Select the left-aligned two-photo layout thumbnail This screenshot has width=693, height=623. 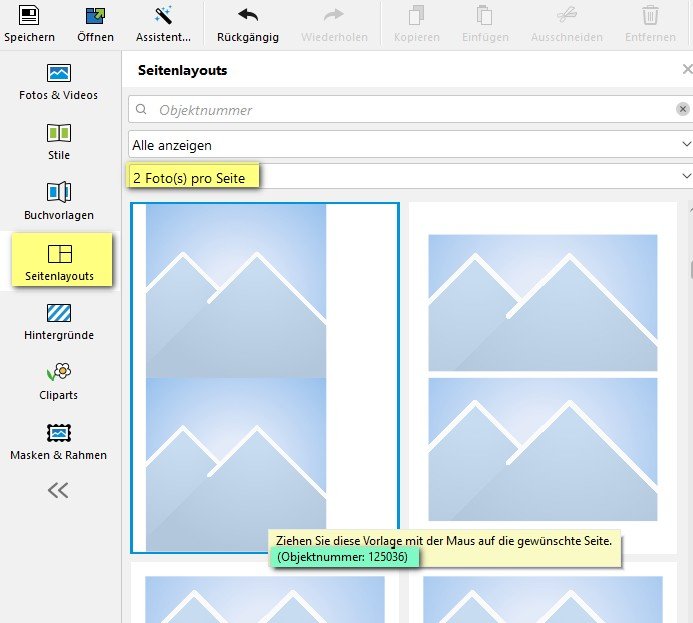coord(264,377)
